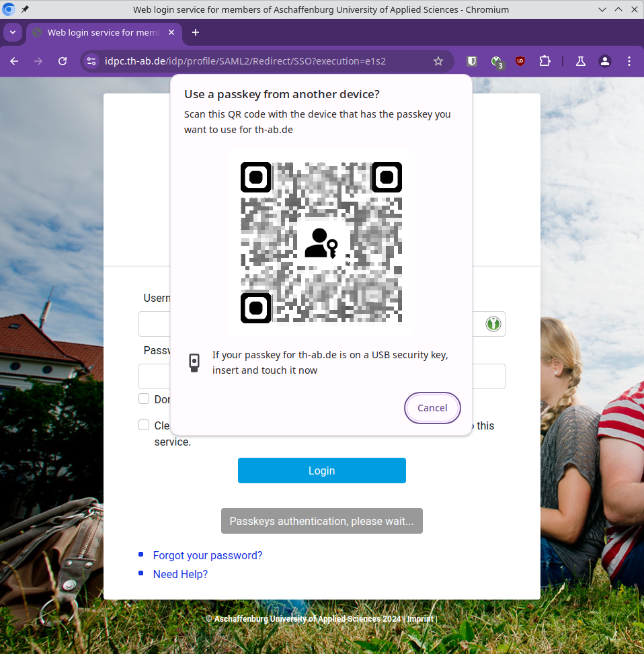Minimize the Chromium window
644x654 pixels.
click(602, 9)
